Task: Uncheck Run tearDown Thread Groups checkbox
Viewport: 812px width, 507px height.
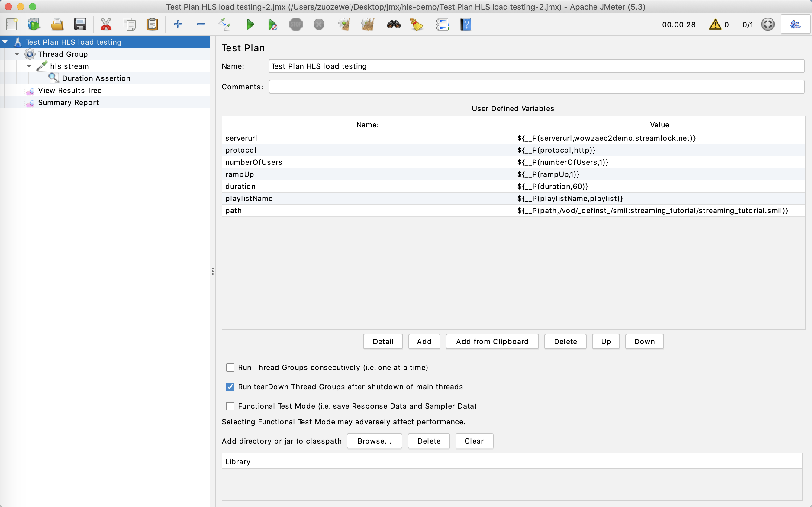Action: (x=230, y=387)
